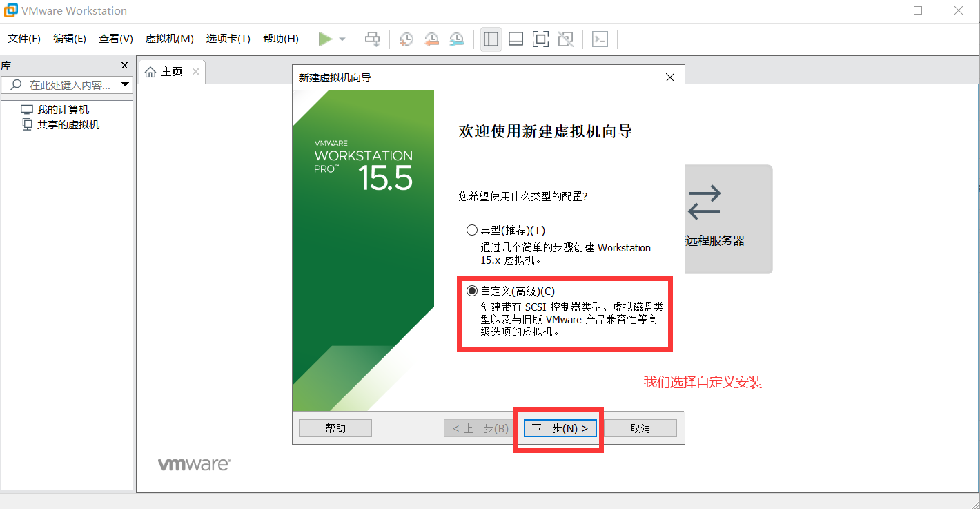Click the 取消 button in the wizard
The height and width of the screenshot is (509, 980).
point(640,428)
